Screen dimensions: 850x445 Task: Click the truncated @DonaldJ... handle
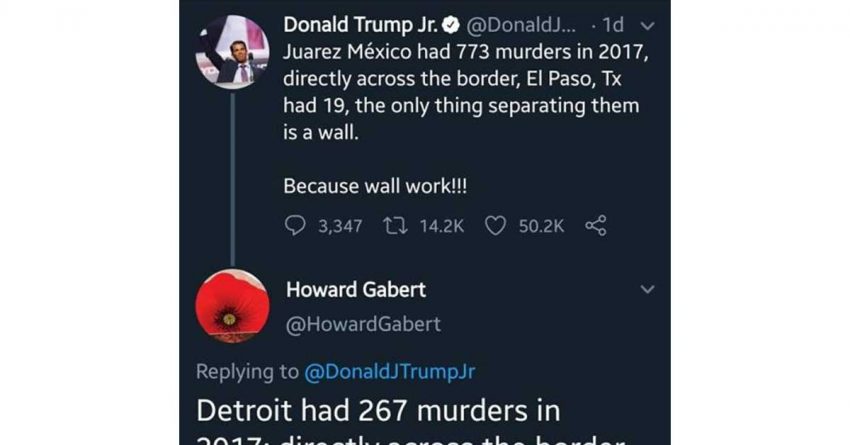(520, 25)
